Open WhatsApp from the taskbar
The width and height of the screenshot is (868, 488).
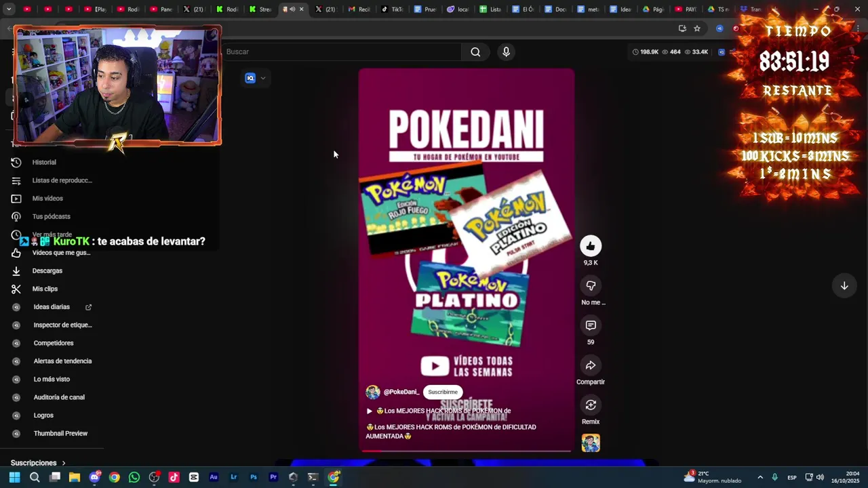click(134, 477)
